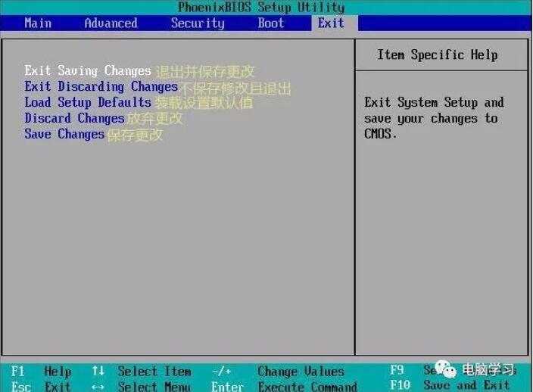Select the Save Changes entry
The height and width of the screenshot is (392, 533).
tap(64, 134)
